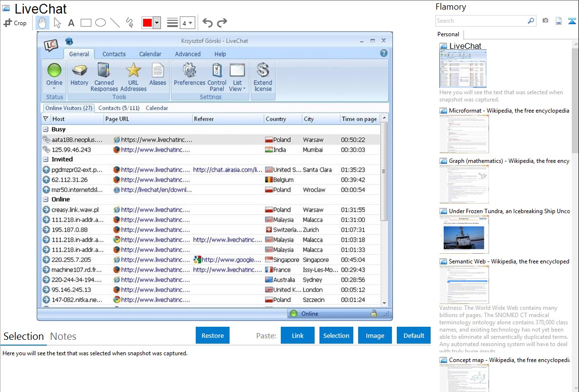
Task: Click the Paste Image button
Action: click(375, 335)
